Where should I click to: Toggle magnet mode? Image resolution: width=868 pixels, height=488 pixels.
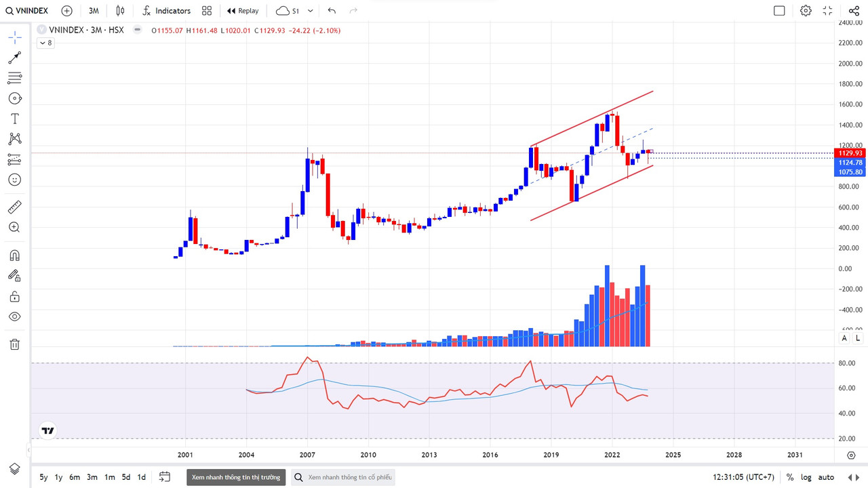[15, 256]
